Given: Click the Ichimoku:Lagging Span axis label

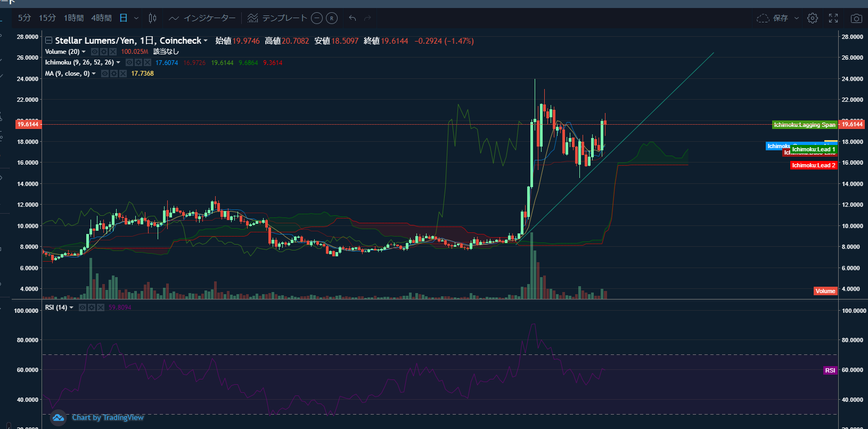Looking at the screenshot, I should 805,125.
